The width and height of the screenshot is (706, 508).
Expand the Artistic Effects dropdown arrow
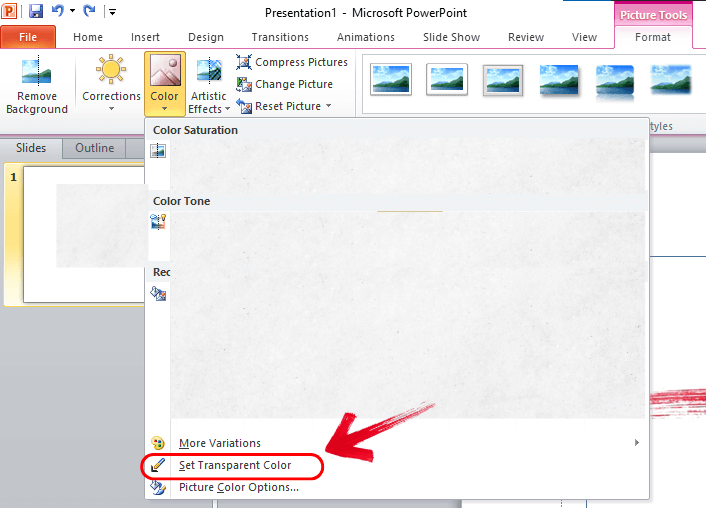(x=227, y=109)
